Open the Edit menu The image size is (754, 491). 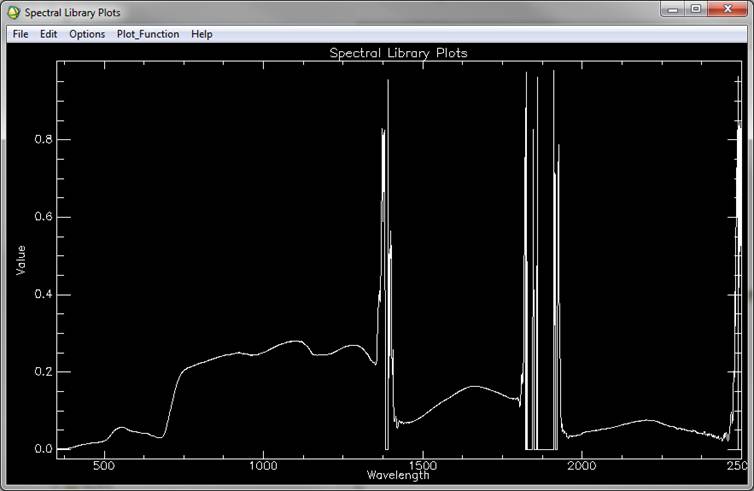[49, 34]
